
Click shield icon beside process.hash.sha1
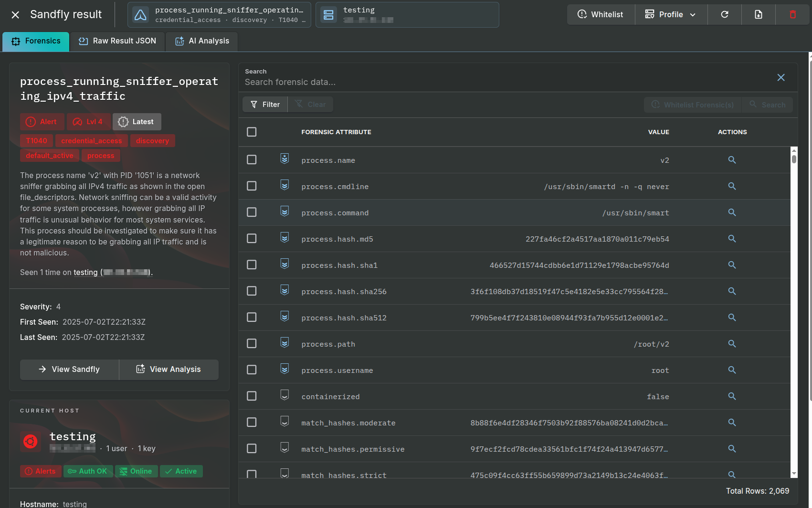[x=285, y=264]
